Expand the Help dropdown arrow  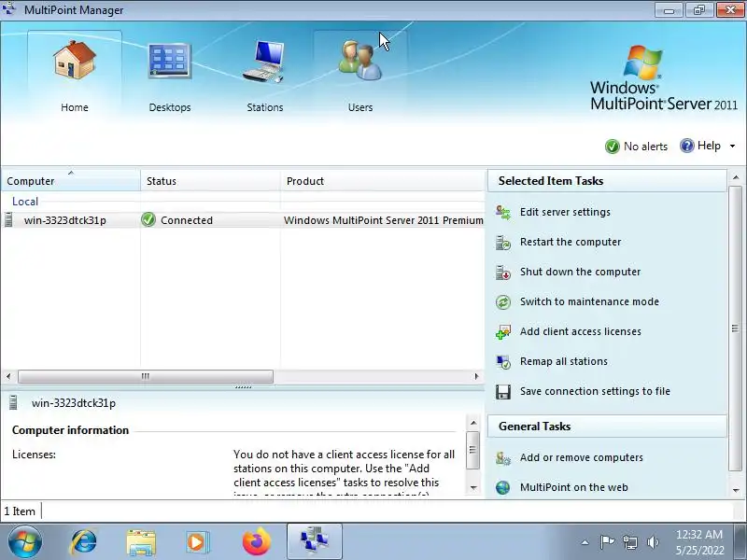coord(733,147)
